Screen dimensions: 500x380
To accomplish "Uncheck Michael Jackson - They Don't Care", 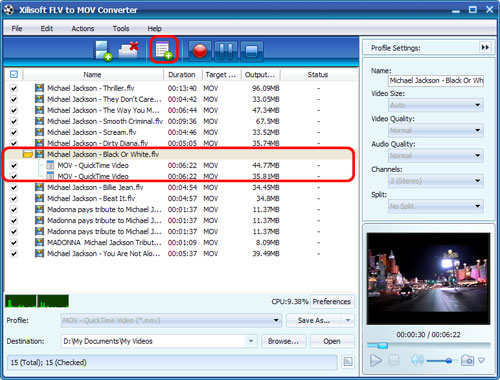I will (14, 99).
